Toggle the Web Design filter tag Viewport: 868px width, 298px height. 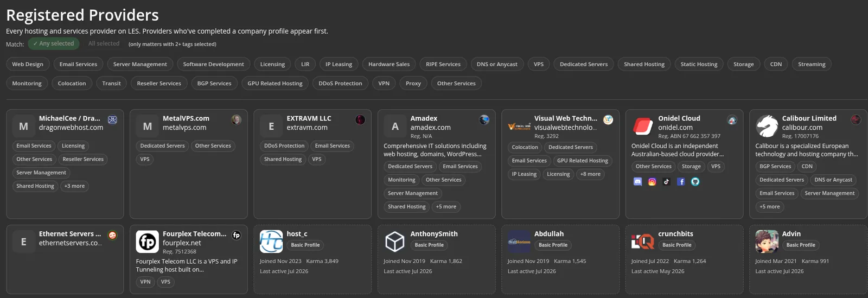tap(28, 64)
